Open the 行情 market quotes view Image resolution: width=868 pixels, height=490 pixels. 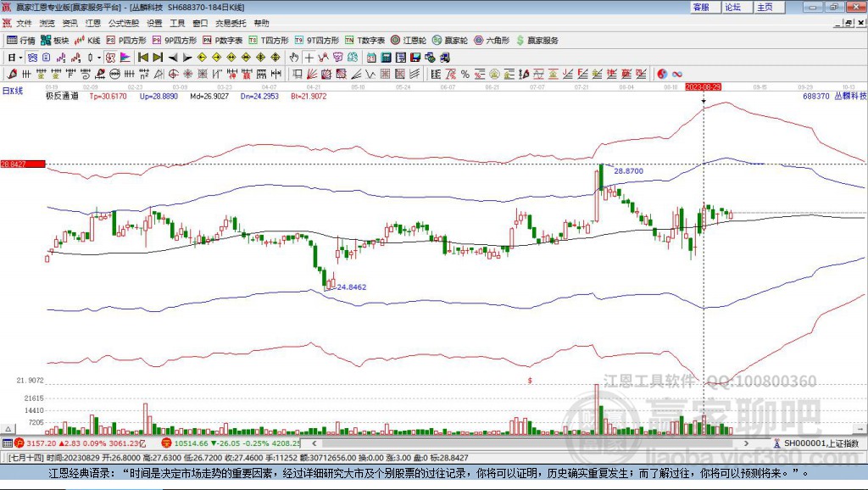21,41
